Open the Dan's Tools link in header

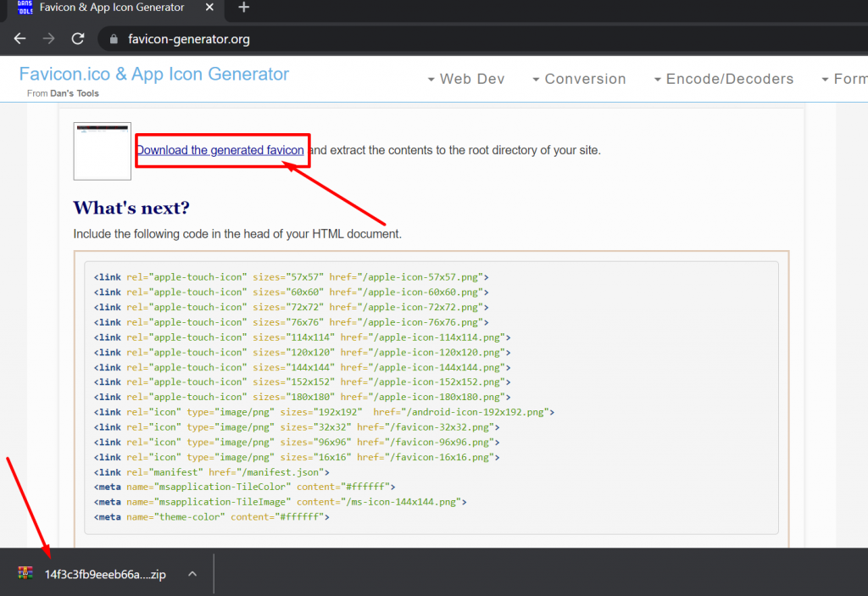[x=75, y=93]
